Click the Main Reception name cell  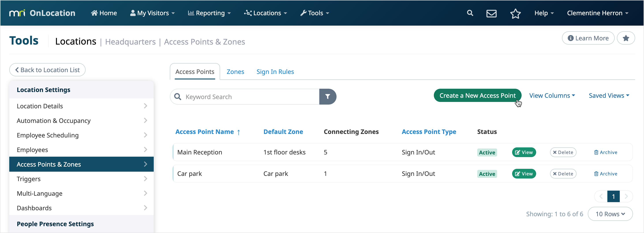pyautogui.click(x=200, y=152)
